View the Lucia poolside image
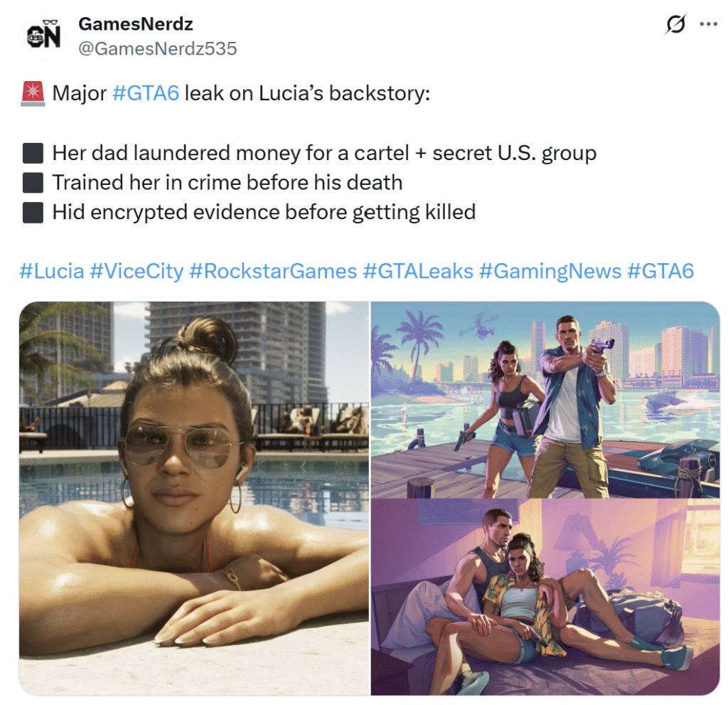 pyautogui.click(x=194, y=498)
